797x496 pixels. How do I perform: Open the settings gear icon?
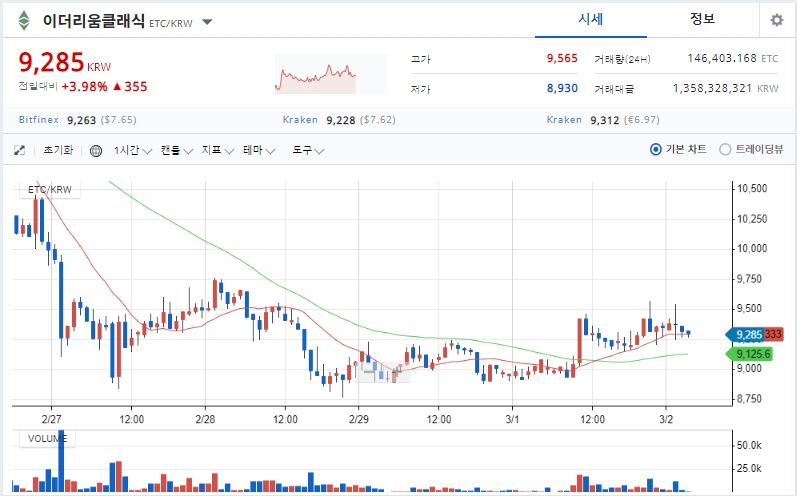777,20
